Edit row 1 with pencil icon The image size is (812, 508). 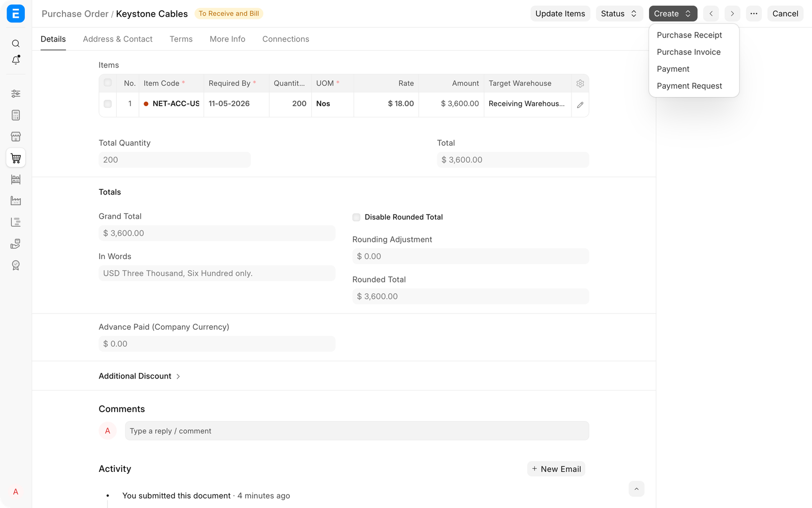coord(580,105)
